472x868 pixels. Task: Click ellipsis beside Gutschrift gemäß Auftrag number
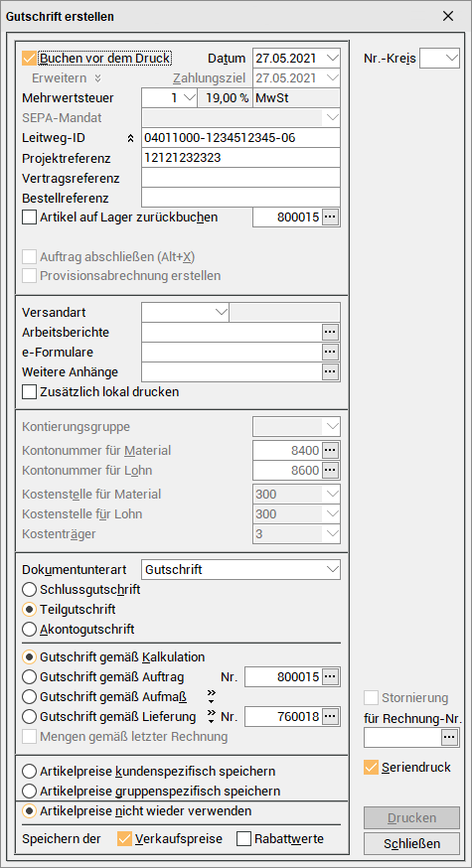click(x=330, y=676)
